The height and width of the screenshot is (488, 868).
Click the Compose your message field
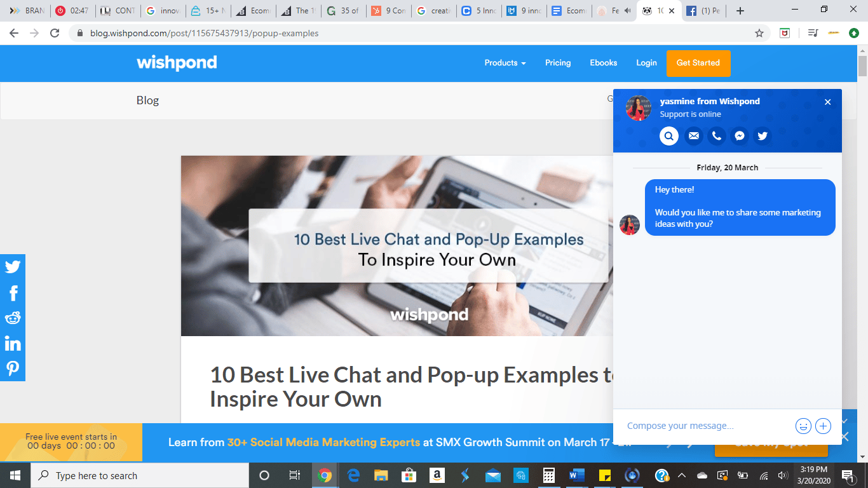coord(705,426)
